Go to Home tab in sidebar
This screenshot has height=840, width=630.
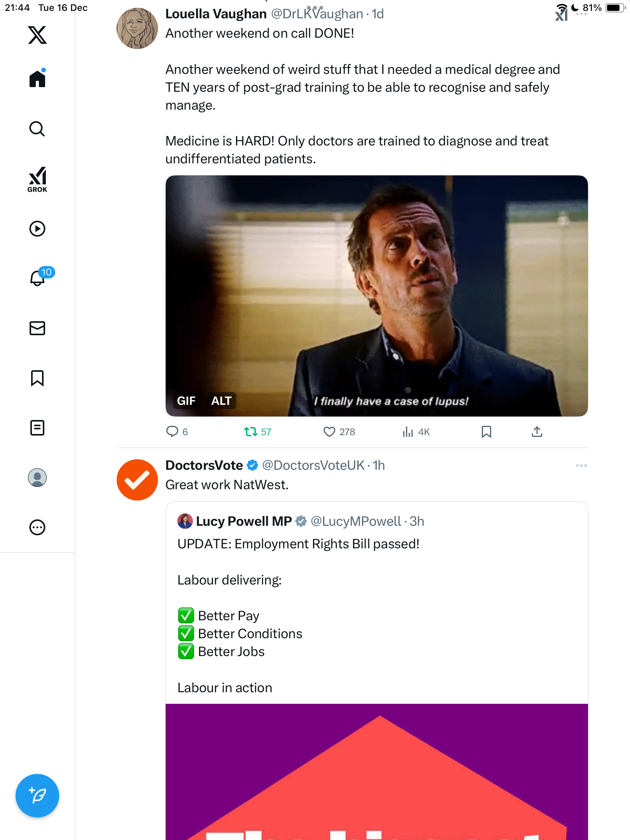37,79
